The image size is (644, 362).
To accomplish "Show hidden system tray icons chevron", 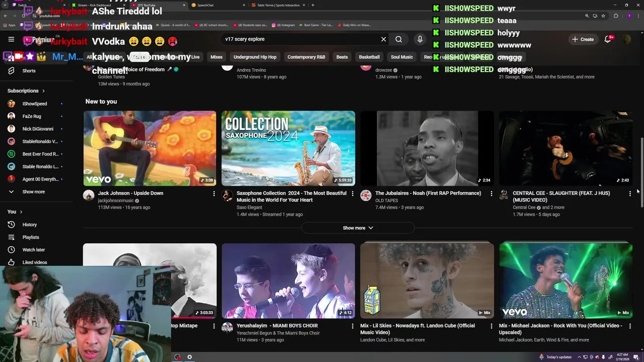I will click(x=579, y=357).
